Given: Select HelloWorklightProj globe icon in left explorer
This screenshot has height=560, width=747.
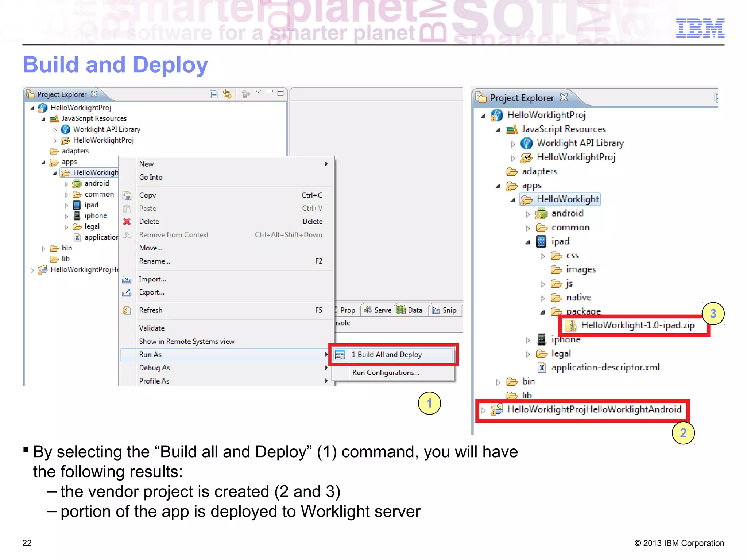Looking at the screenshot, I should point(43,108).
